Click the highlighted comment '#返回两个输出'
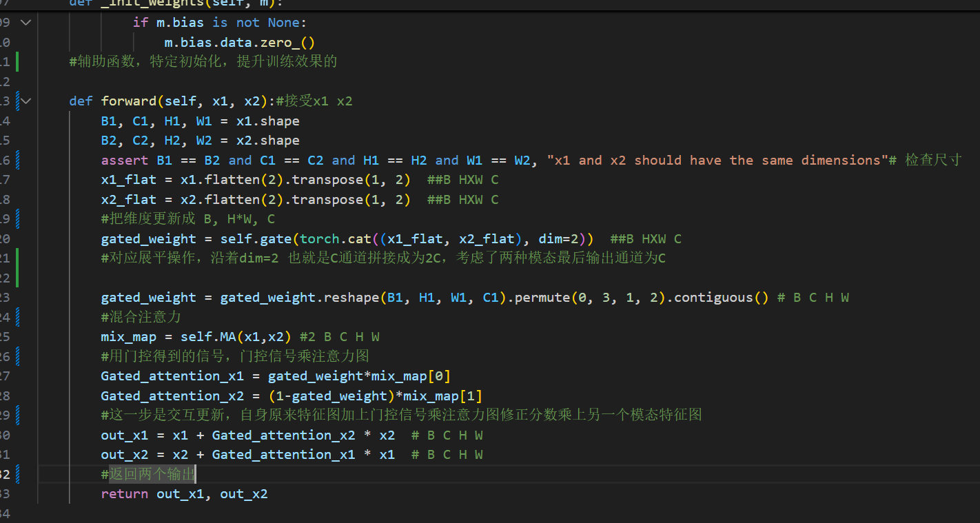 click(148, 474)
